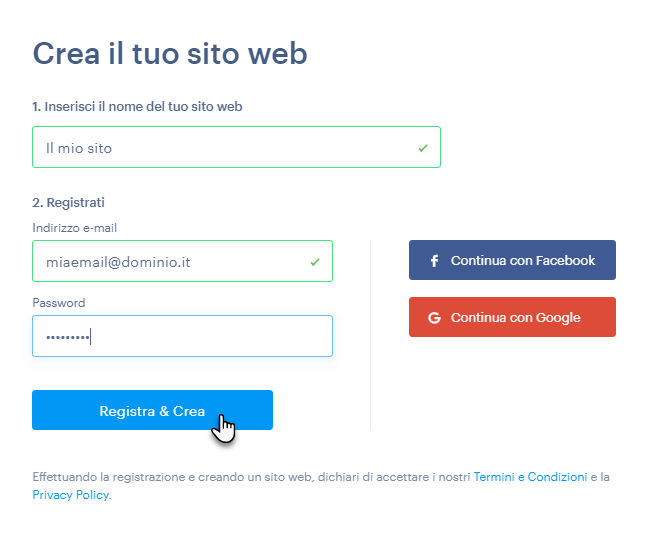Click the "1. Inserisci il nome del tuo sito web" label

pyautogui.click(x=137, y=107)
